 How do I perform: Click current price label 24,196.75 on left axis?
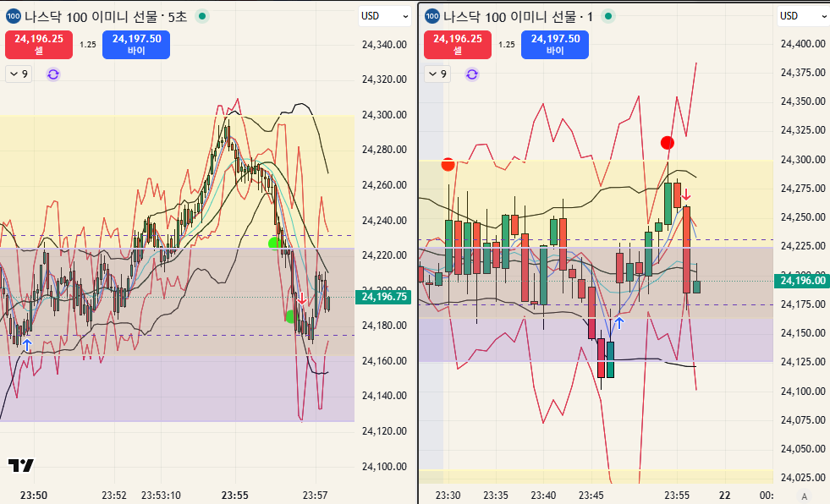383,297
